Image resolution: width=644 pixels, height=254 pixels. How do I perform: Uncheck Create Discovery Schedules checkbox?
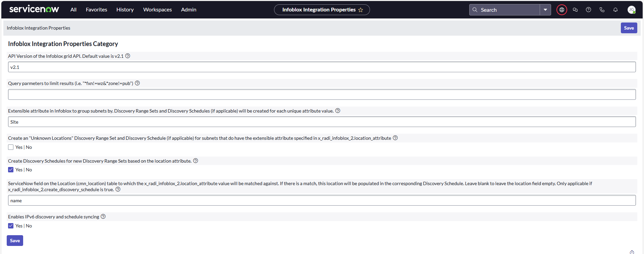coord(11,170)
